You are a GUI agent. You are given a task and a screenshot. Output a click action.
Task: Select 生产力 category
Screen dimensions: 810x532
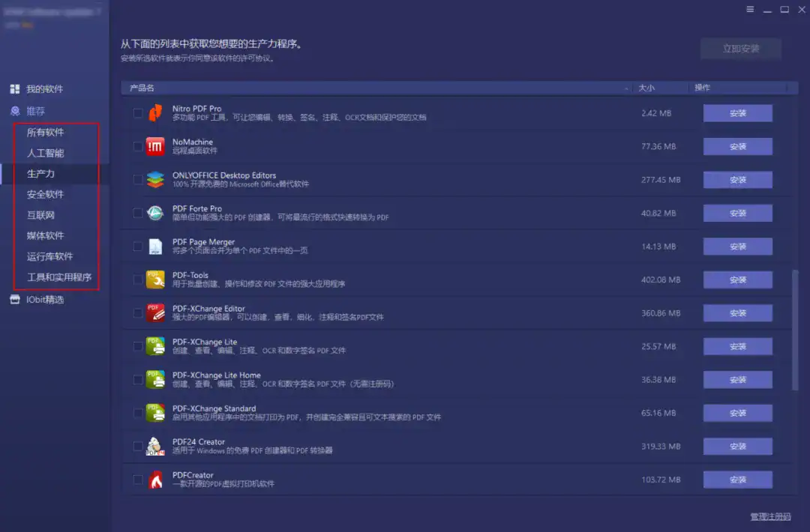[40, 173]
